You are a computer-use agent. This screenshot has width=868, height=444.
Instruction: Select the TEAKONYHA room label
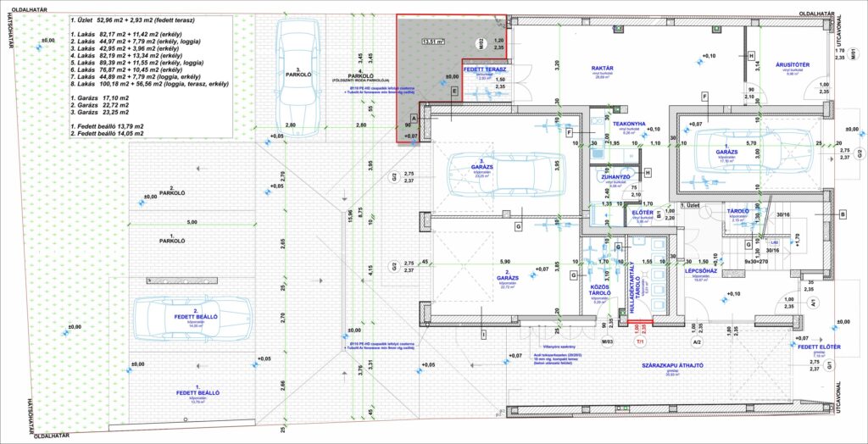click(630, 124)
